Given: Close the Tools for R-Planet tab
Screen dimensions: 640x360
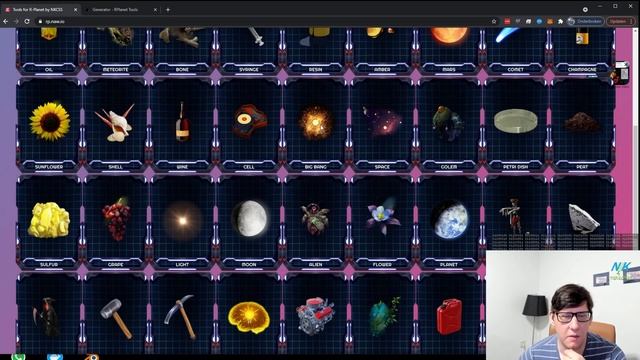Looking at the screenshot, I should [x=76, y=9].
